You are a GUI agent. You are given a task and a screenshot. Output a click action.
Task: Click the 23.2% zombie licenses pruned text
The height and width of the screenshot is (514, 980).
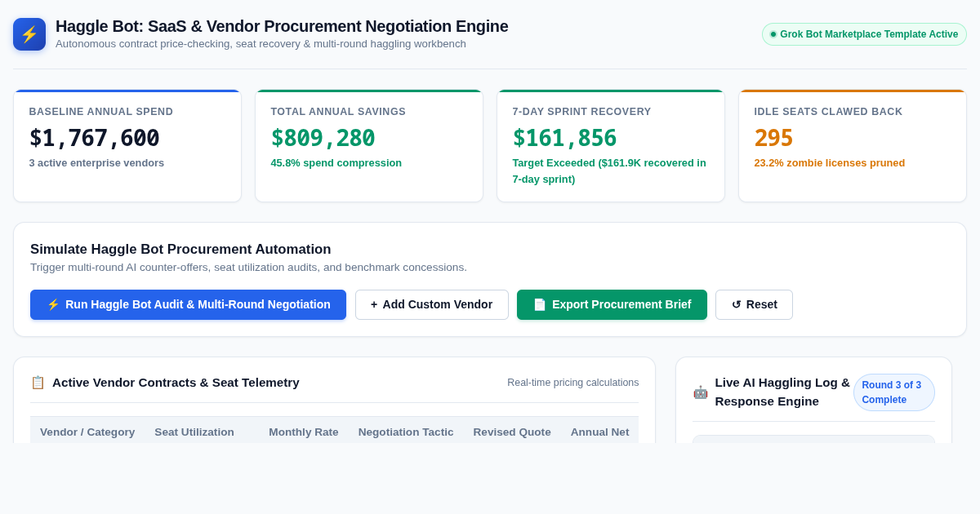(830, 163)
